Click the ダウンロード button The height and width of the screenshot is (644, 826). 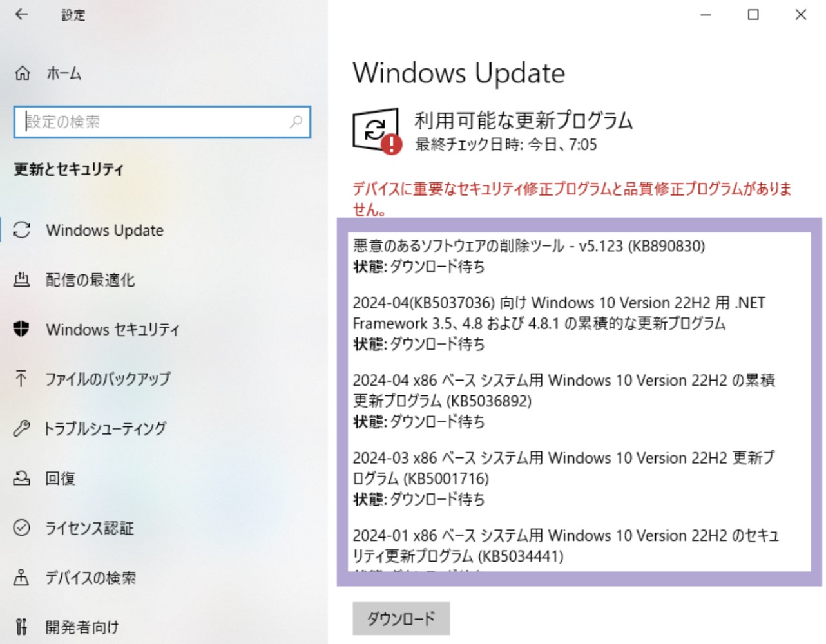coord(401,619)
